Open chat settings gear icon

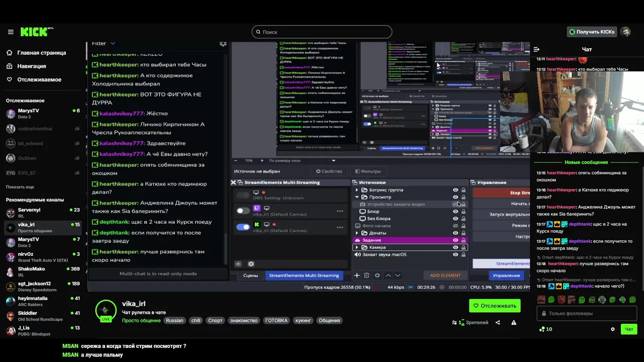613,329
